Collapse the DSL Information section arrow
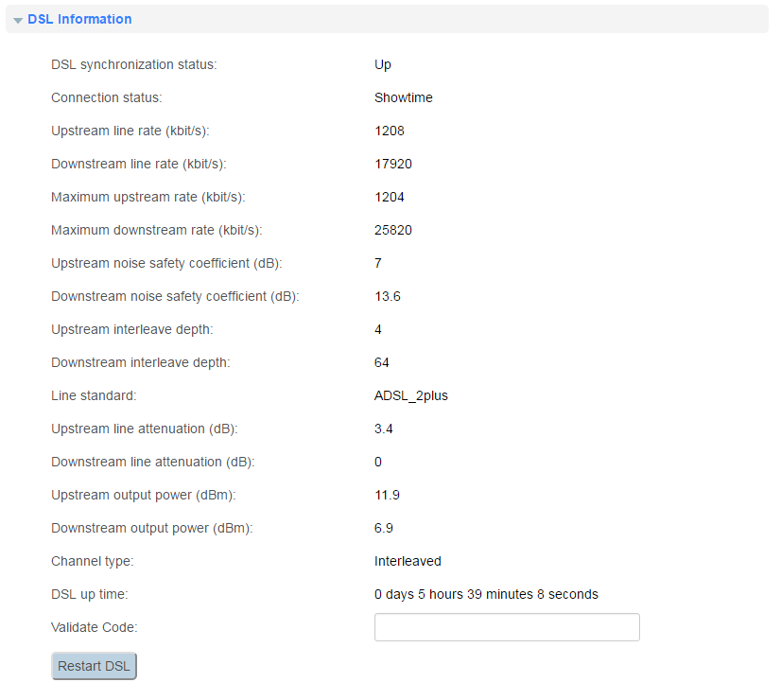The image size is (781, 700). pyautogui.click(x=18, y=20)
